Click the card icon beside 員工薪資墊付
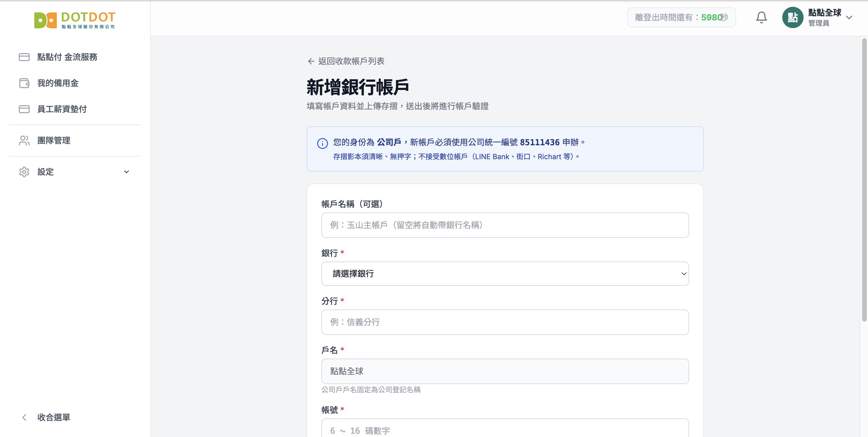This screenshot has height=437, width=868. [24, 109]
